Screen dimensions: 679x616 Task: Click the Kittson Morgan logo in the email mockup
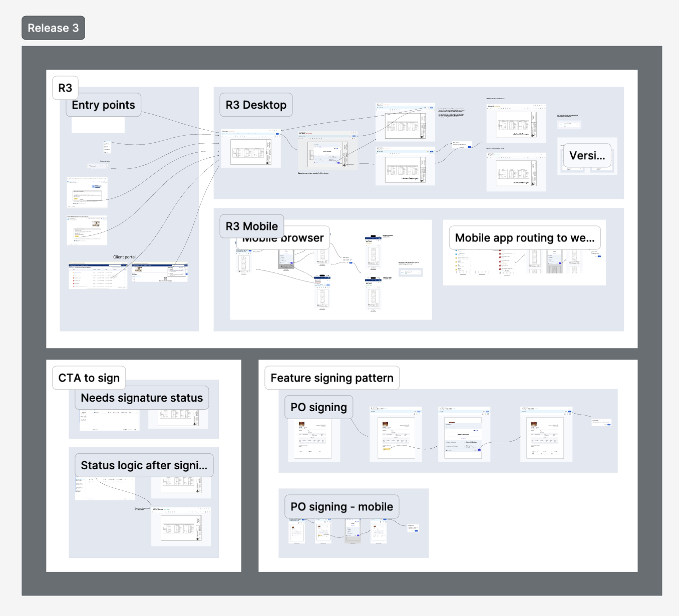(x=96, y=187)
